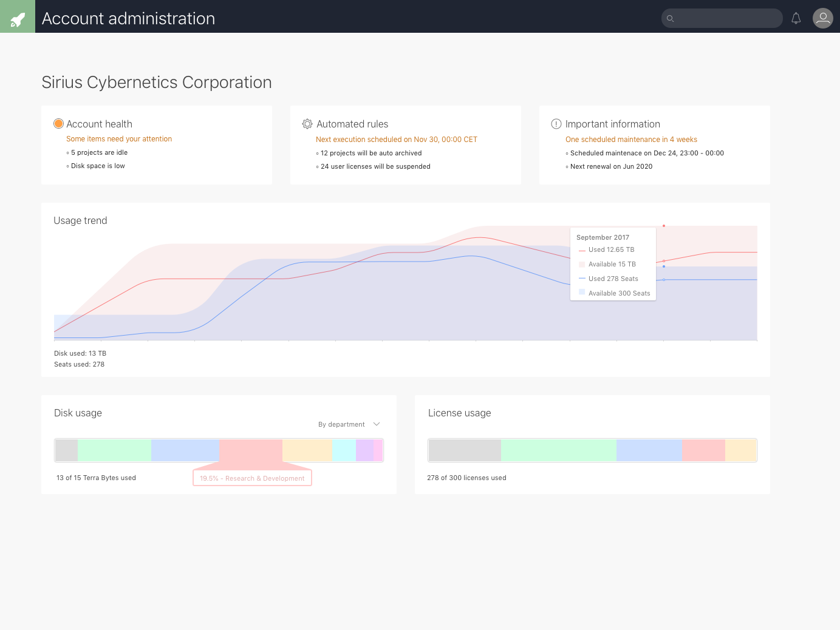Click the red line icon for Used 12.65 TB

point(581,249)
